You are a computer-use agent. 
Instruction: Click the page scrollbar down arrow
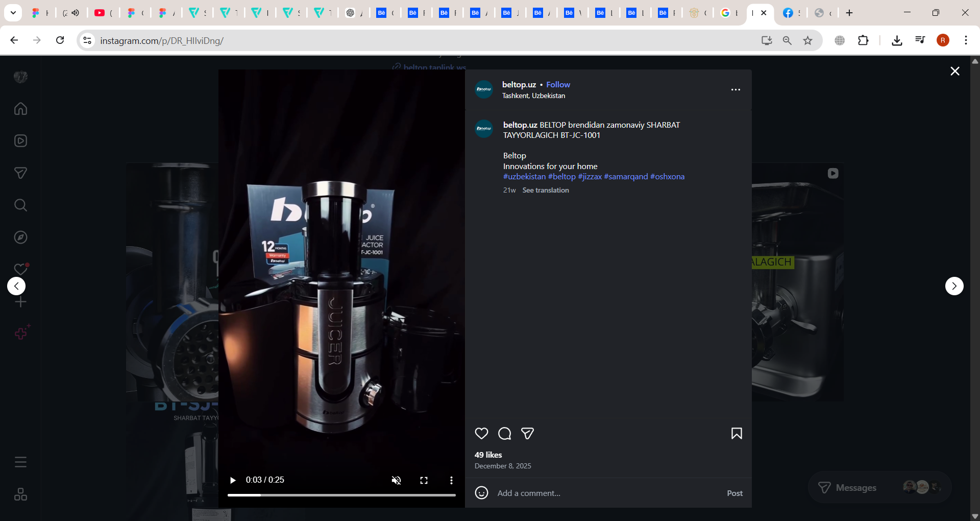(975, 516)
